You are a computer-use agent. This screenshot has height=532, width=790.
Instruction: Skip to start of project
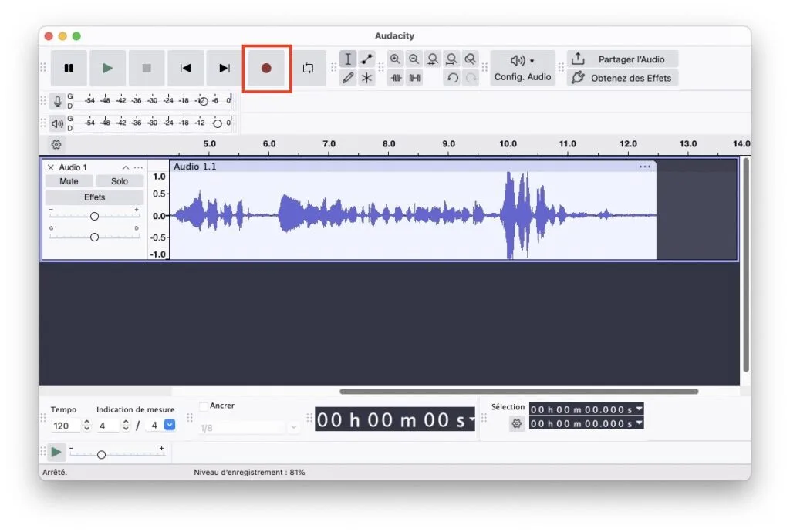point(185,68)
